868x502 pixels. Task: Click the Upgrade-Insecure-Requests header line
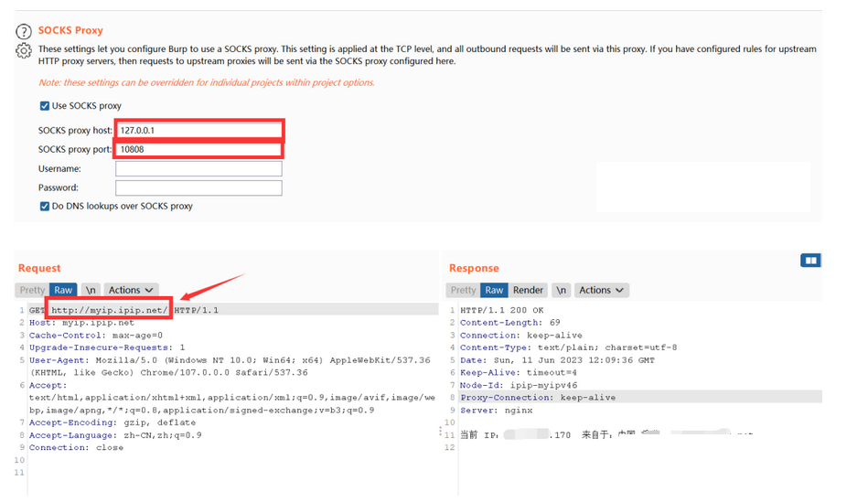tap(107, 347)
